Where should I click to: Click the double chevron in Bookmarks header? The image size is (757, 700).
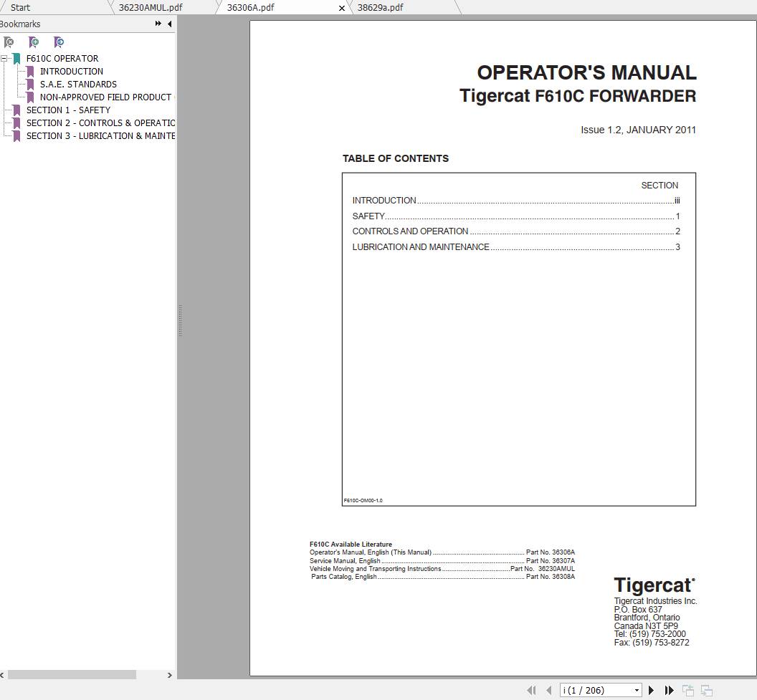click(157, 23)
